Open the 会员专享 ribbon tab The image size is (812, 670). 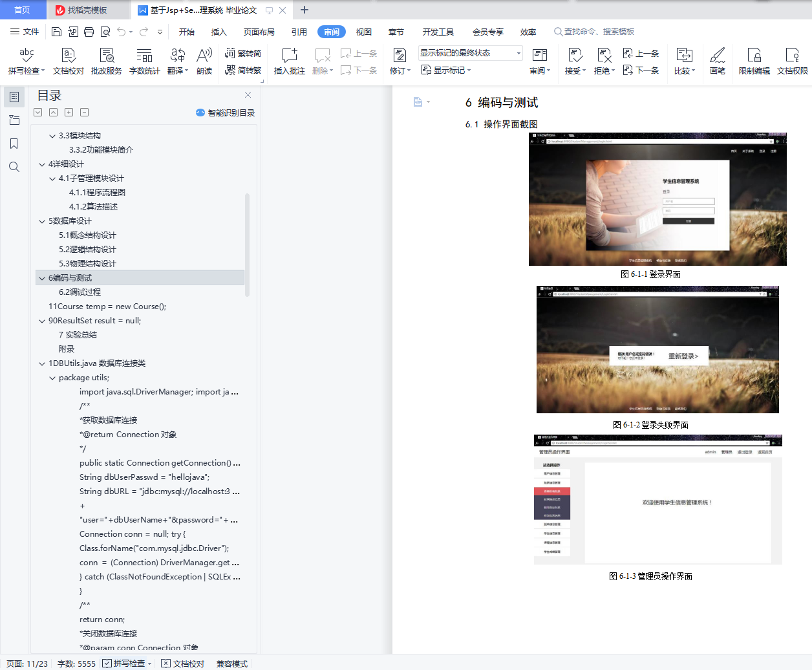[488, 32]
